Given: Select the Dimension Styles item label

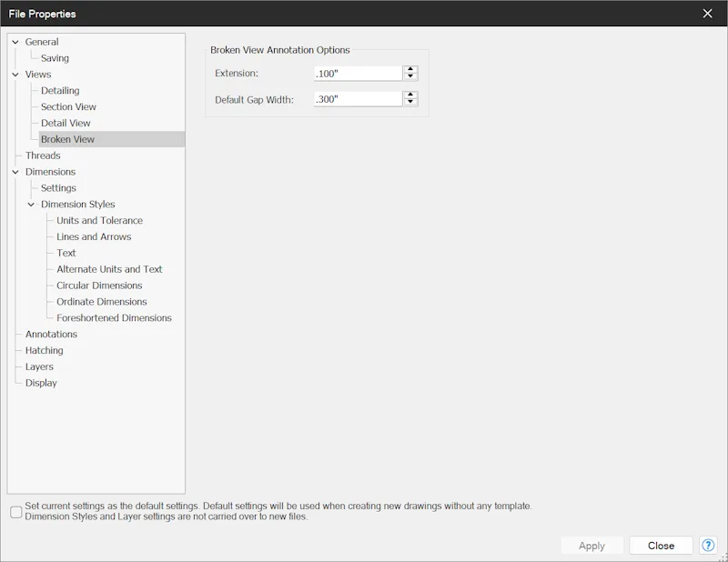Looking at the screenshot, I should 77,205.
